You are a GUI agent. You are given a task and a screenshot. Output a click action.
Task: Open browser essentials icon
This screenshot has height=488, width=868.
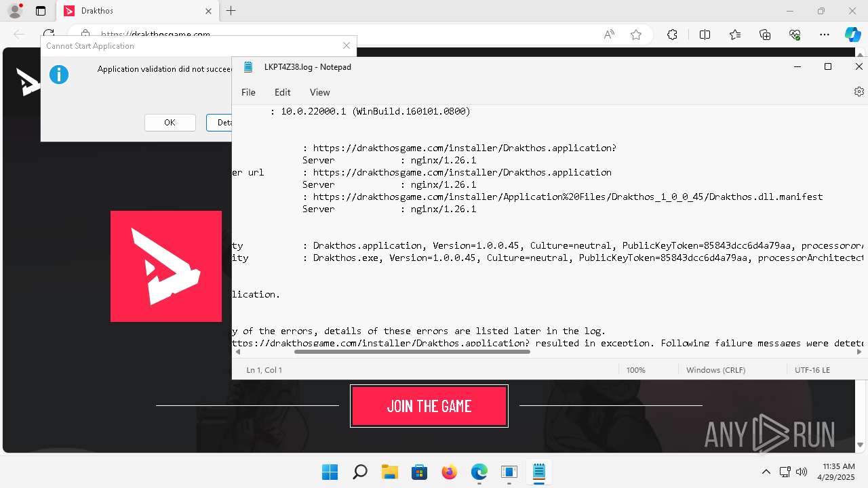point(795,35)
